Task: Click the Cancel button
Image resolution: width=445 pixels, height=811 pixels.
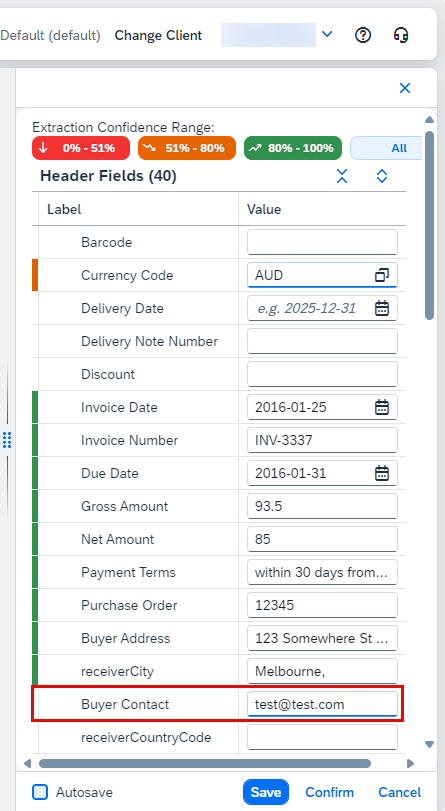Action: click(399, 792)
